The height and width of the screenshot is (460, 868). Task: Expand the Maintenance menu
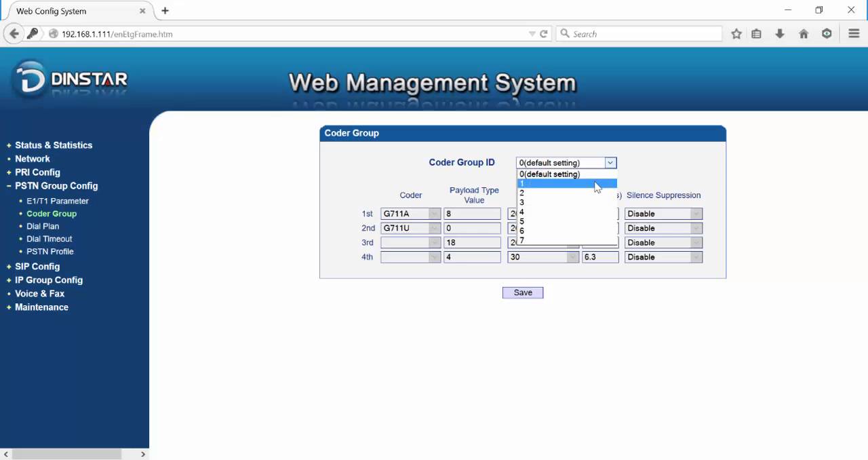click(x=41, y=307)
